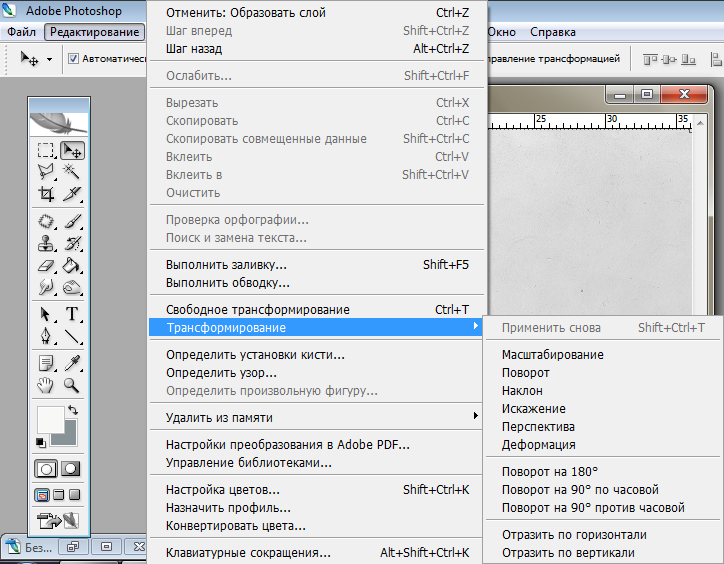The image size is (724, 564).
Task: Select the Brush tool
Action: (72, 221)
